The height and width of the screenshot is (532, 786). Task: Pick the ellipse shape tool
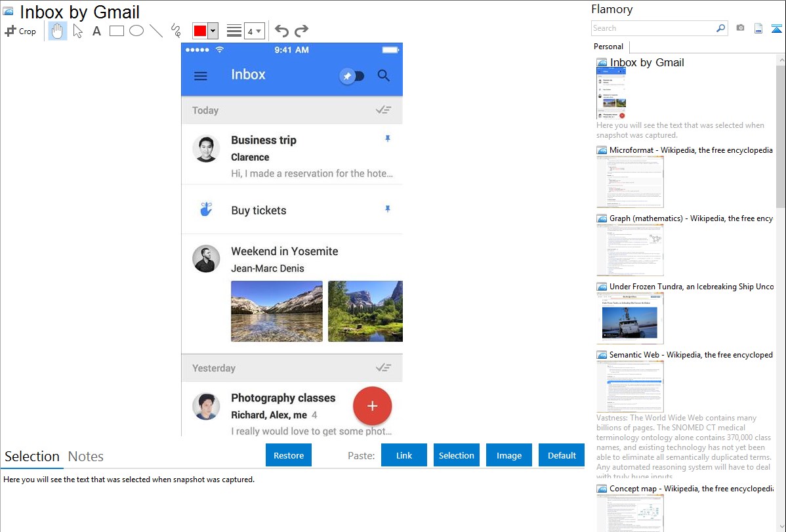(x=136, y=31)
